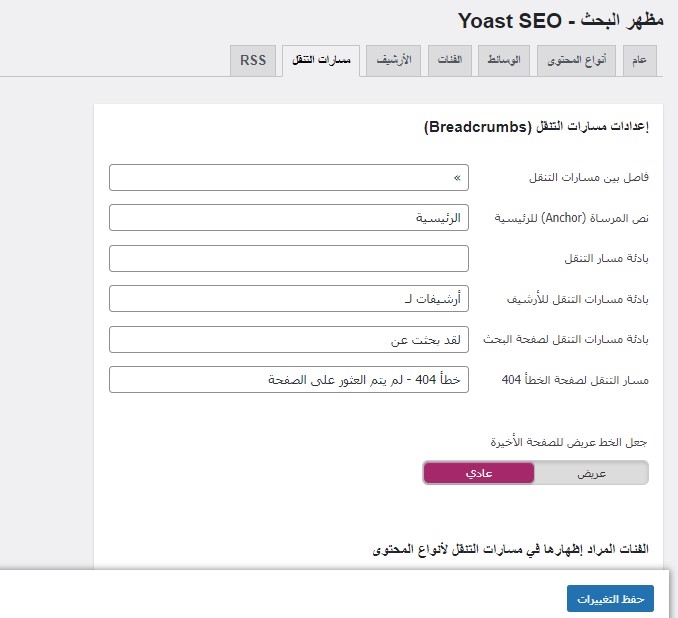The image size is (678, 618).
Task: Select the مسارات التنقل (Breadcrumbs) tab
Action: pyautogui.click(x=320, y=61)
